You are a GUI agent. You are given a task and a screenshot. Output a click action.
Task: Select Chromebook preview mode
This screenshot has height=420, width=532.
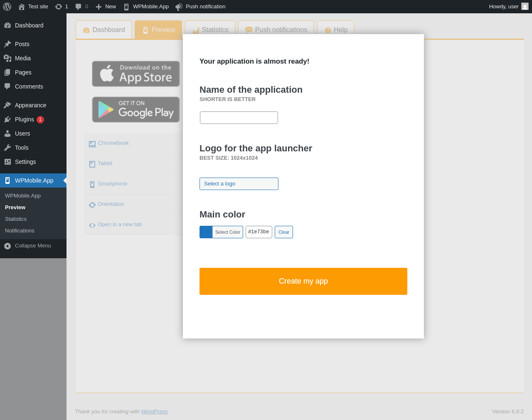[x=133, y=143]
